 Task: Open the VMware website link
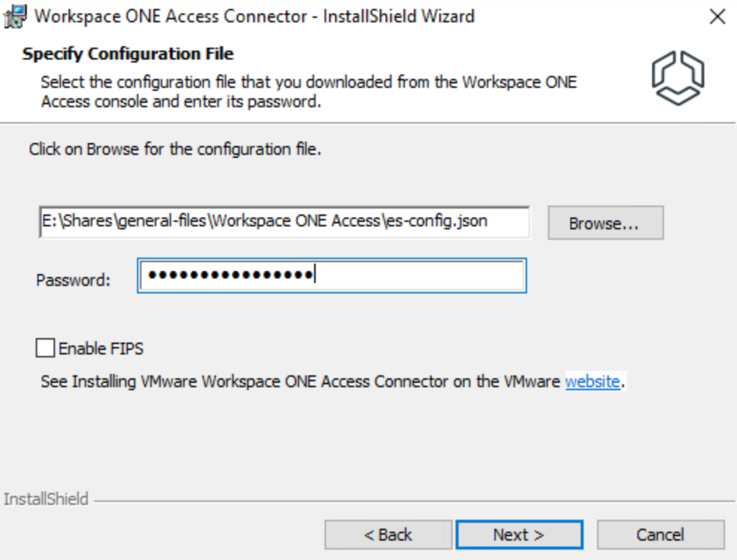pyautogui.click(x=592, y=382)
